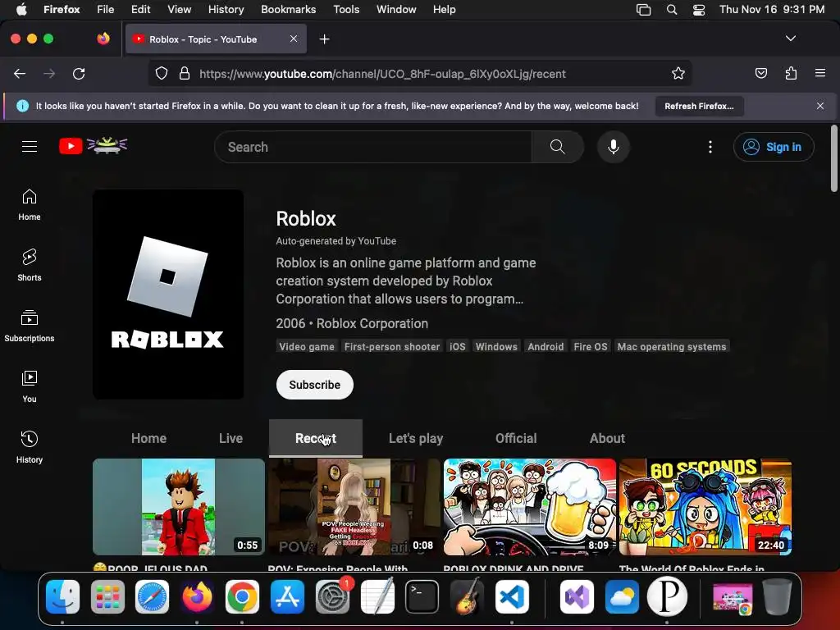840x630 pixels.
Task: Open Shorts in the sidebar
Action: (x=30, y=266)
